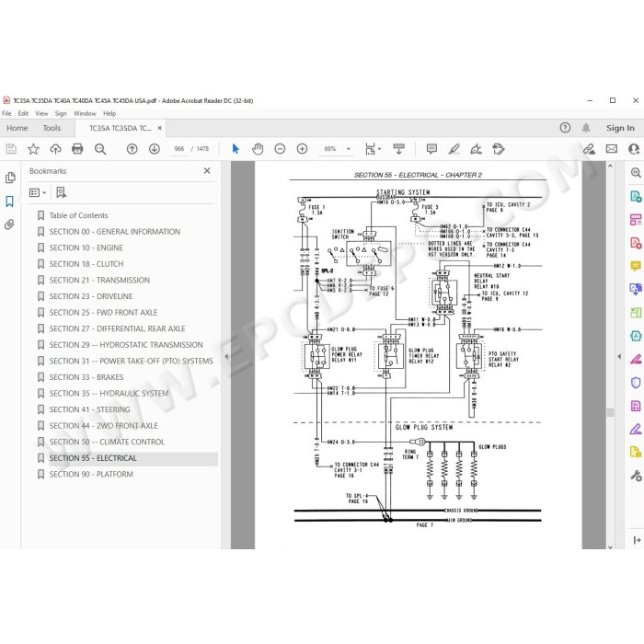Screen dimensions: 644x644
Task: Open Find text magnifier icon
Action: pos(100,149)
